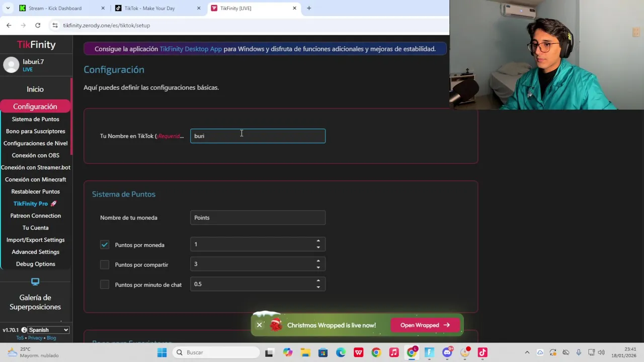The height and width of the screenshot is (362, 644).
Task: Close the Christmas Wrapped banner
Action: tap(259, 325)
